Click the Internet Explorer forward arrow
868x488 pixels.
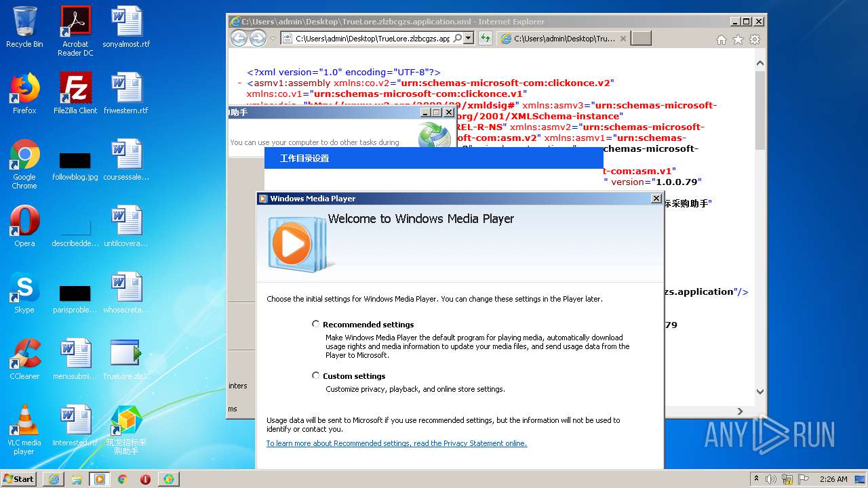pyautogui.click(x=258, y=39)
